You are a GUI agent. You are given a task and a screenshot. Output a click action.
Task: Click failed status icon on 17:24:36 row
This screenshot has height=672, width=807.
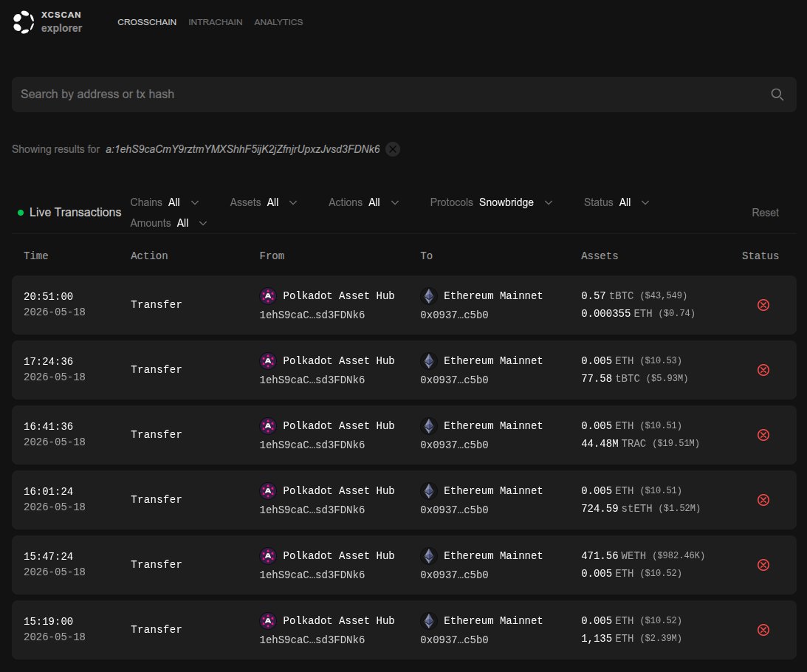pos(763,370)
